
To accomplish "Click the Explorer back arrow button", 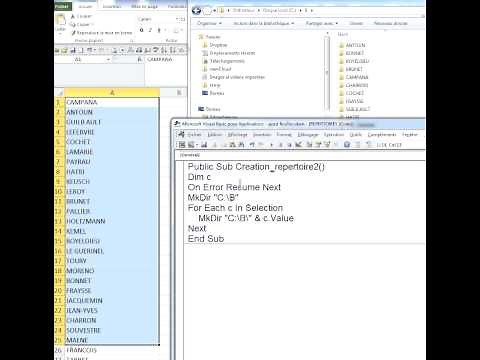I will coord(197,11).
